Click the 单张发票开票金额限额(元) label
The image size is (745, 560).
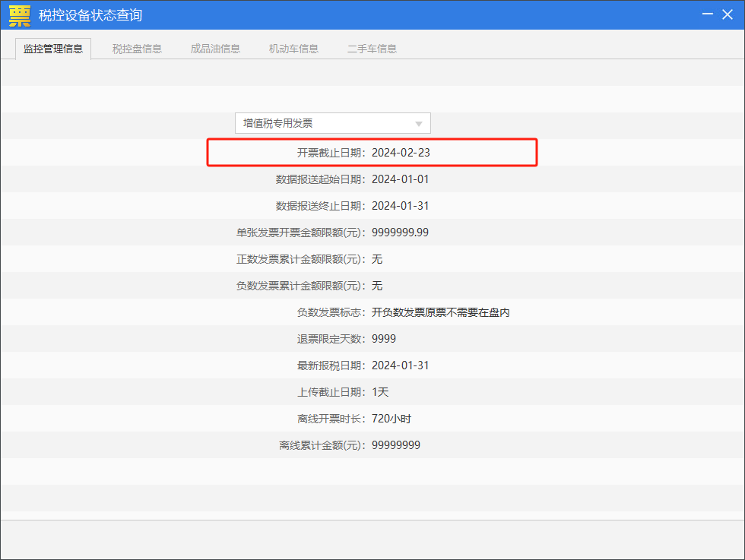[301, 233]
